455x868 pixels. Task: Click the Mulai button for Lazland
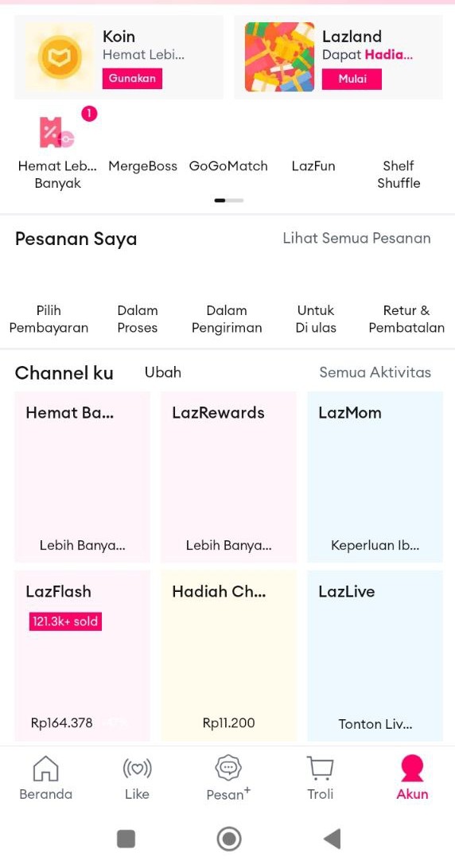click(x=352, y=79)
